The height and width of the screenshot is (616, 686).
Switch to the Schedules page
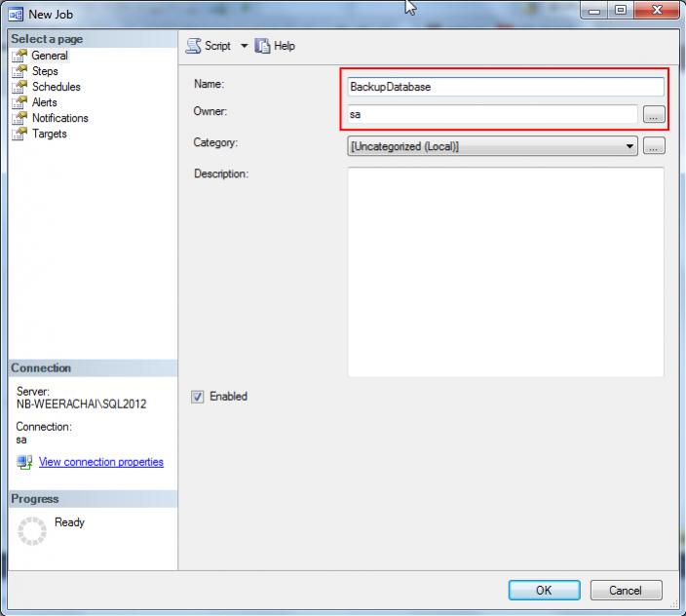tap(57, 87)
